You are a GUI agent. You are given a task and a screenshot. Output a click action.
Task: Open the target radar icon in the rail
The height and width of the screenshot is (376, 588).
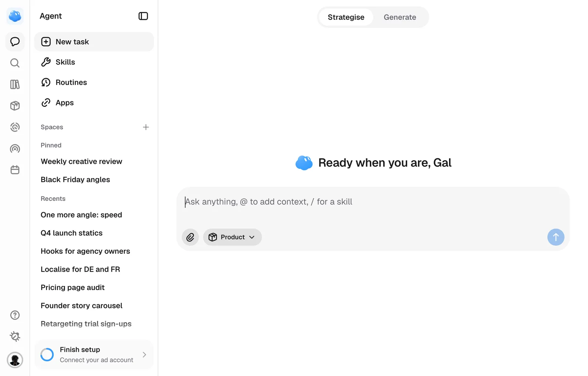pos(15,127)
